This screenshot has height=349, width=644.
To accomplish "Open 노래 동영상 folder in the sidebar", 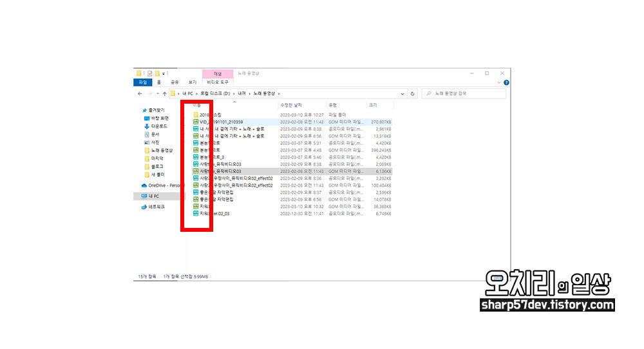I will (162, 151).
